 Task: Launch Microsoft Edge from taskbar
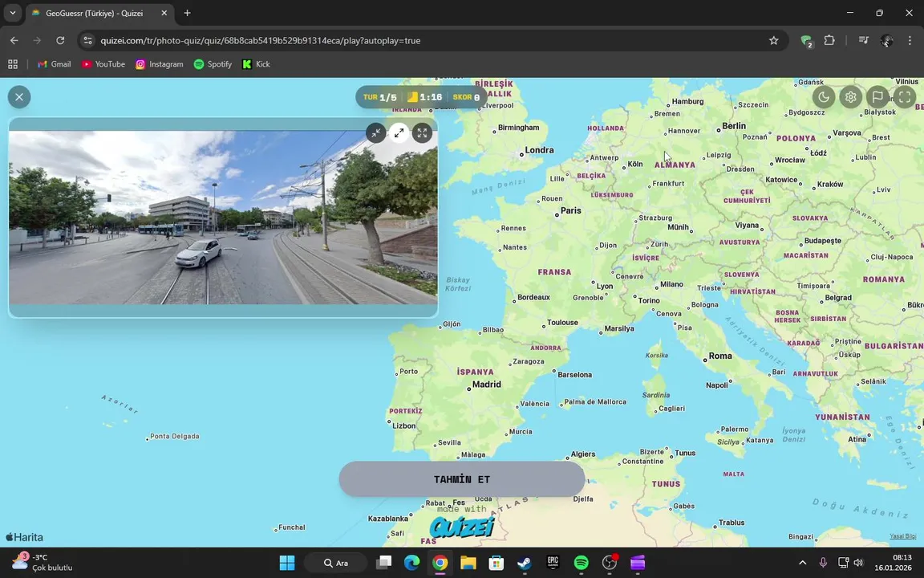412,563
